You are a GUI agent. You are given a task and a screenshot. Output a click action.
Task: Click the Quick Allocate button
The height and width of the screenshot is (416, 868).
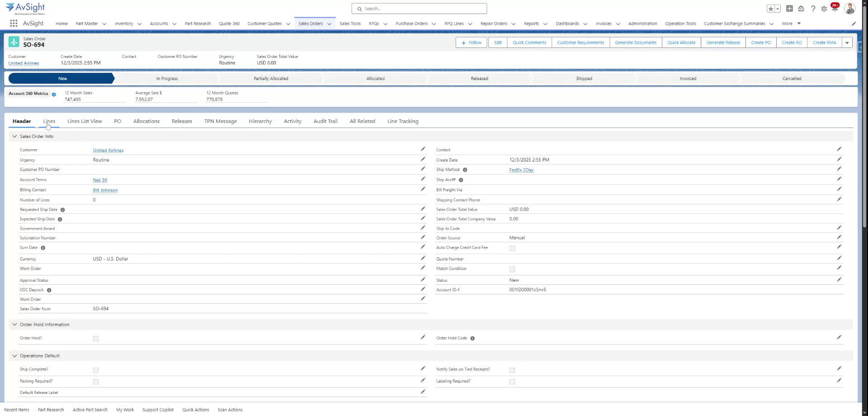point(681,42)
